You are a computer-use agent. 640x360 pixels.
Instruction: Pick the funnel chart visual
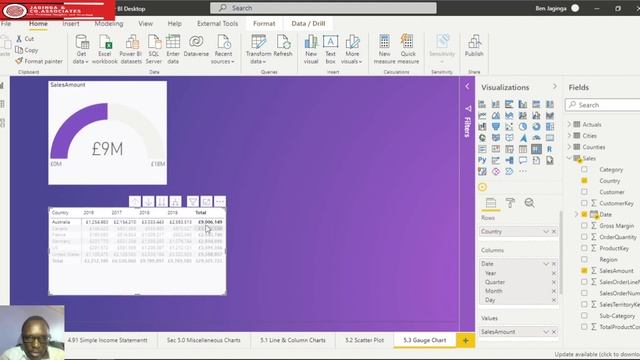pos(496,127)
